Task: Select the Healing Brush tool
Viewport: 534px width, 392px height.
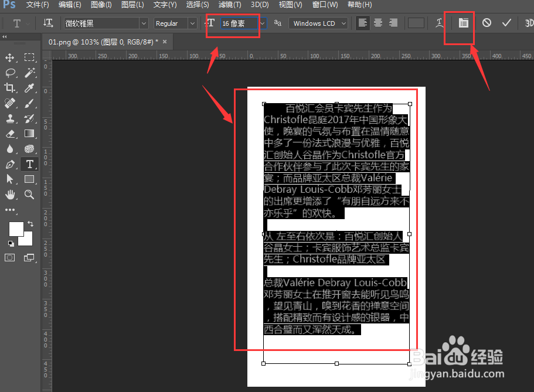Action: coord(10,103)
